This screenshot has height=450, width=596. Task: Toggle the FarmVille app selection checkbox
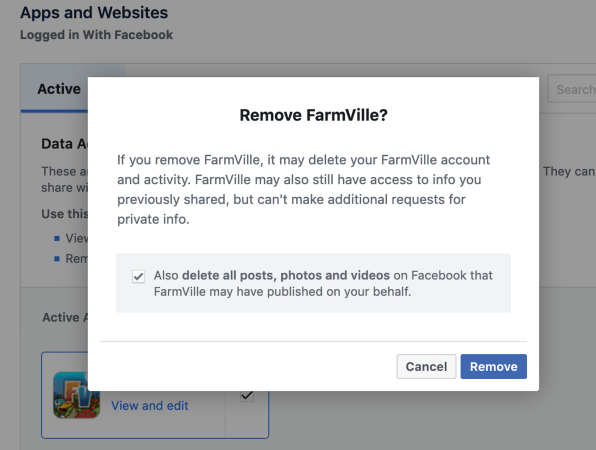[x=247, y=395]
